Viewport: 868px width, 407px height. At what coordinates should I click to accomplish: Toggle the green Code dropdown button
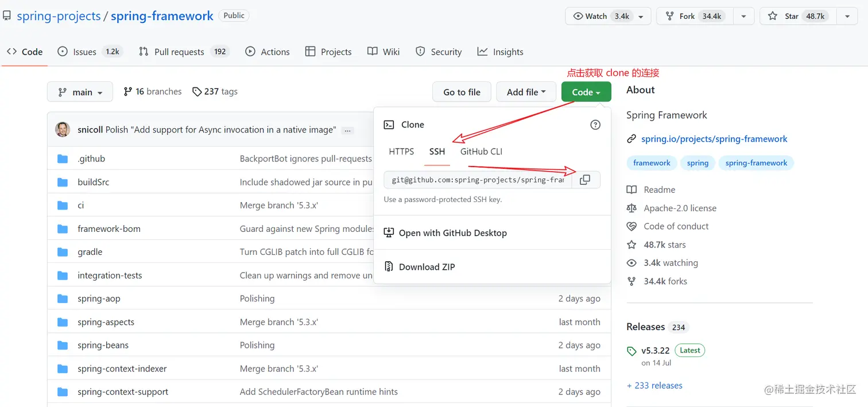586,92
